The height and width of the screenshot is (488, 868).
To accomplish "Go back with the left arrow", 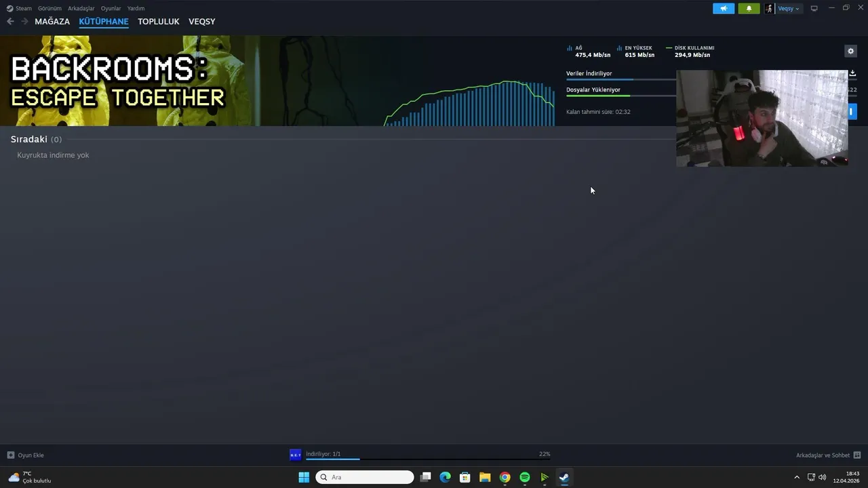I will tap(10, 21).
